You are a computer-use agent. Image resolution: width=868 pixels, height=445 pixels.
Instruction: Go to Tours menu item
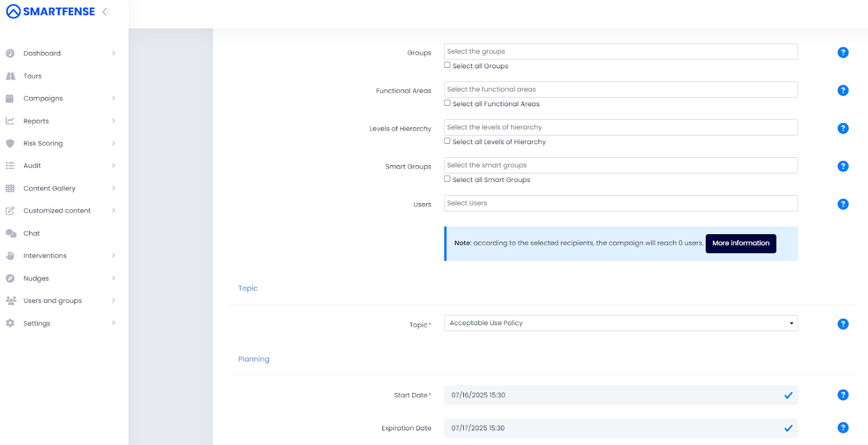pyautogui.click(x=33, y=76)
